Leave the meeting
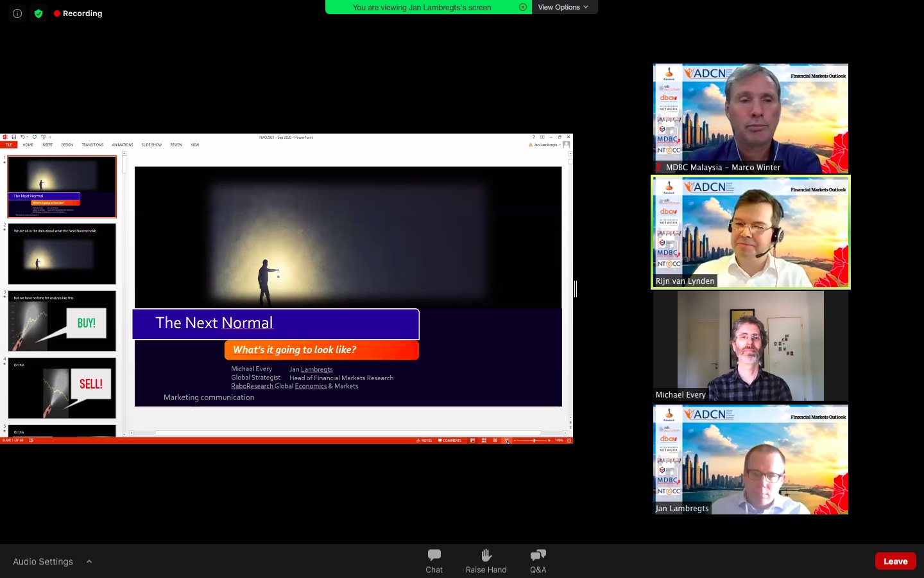 [895, 561]
